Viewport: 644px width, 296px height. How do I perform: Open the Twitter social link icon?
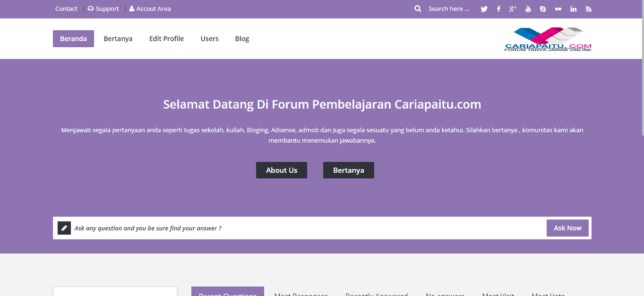pyautogui.click(x=484, y=9)
